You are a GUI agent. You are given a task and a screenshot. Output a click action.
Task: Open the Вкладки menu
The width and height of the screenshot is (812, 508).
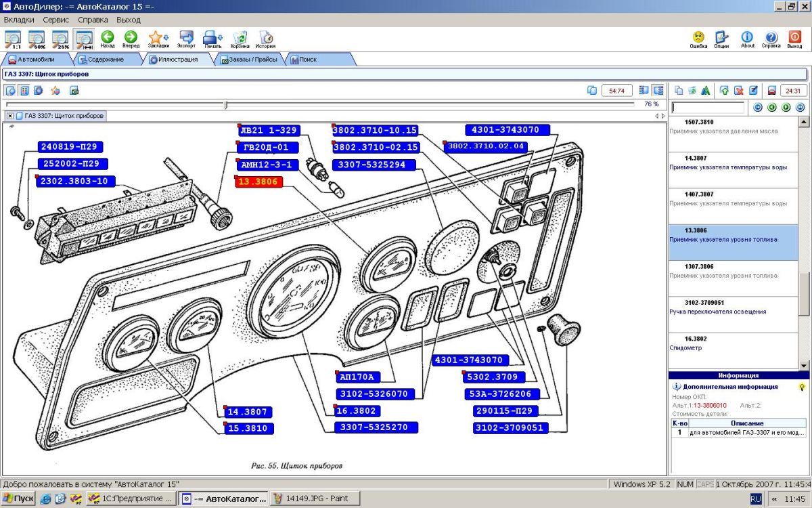click(19, 20)
